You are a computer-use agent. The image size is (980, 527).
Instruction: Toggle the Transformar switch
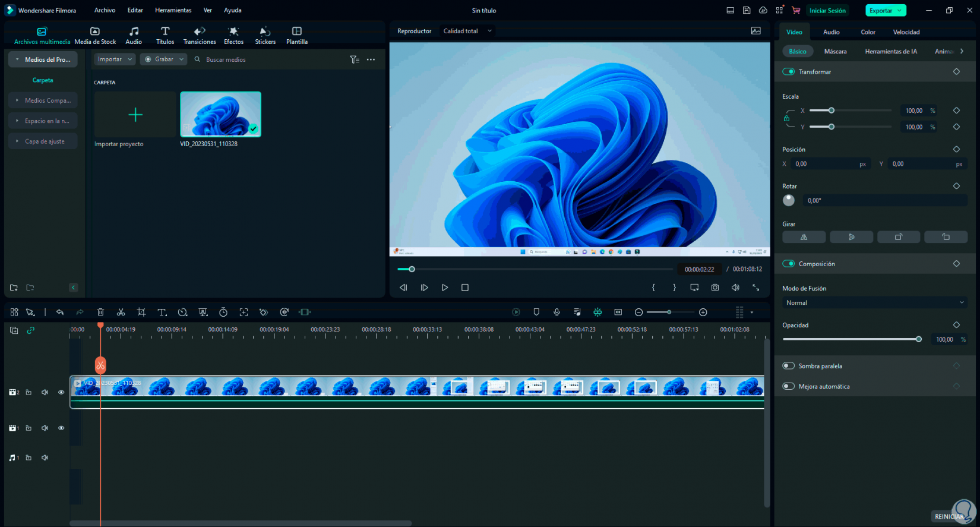click(789, 72)
